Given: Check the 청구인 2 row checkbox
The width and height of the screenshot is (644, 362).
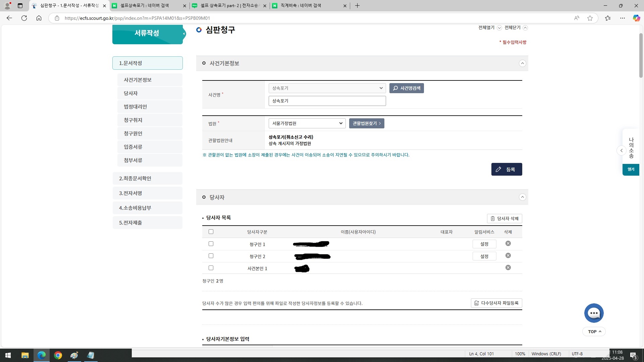Looking at the screenshot, I should (x=211, y=255).
